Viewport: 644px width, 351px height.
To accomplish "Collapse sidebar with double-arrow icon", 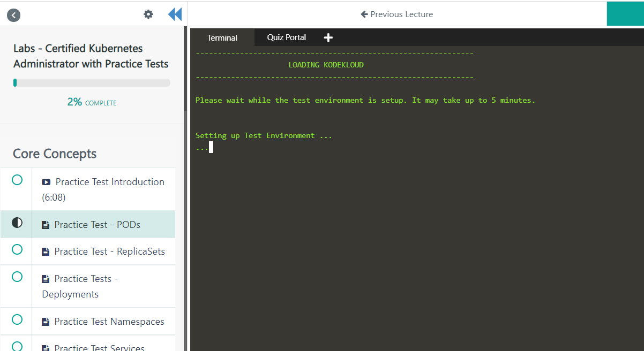I will [175, 14].
